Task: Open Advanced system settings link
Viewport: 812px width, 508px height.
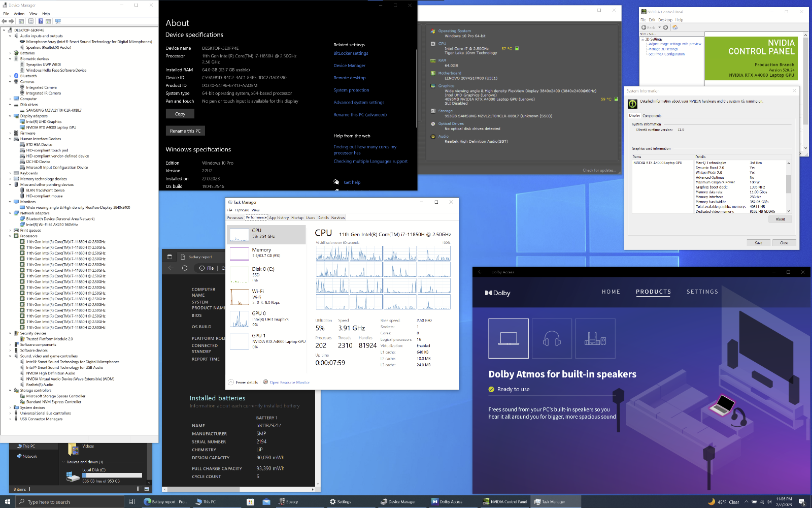Action: pos(359,103)
